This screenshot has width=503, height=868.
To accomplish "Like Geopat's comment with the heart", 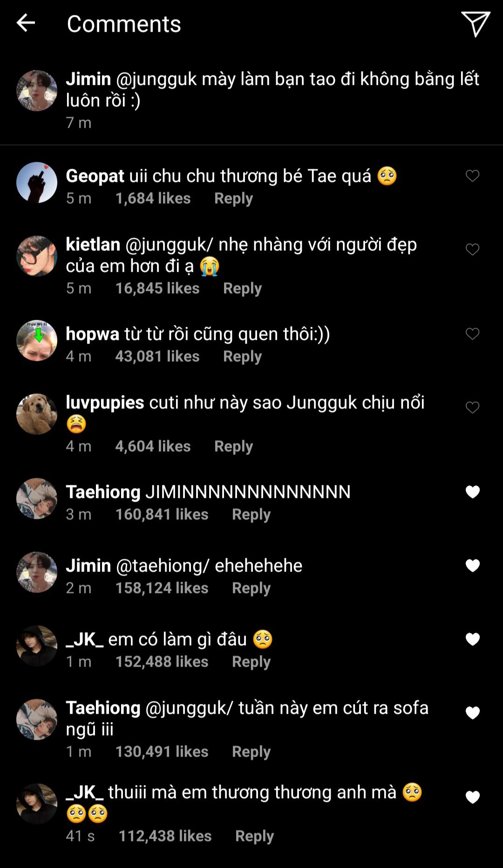I will pos(472,176).
